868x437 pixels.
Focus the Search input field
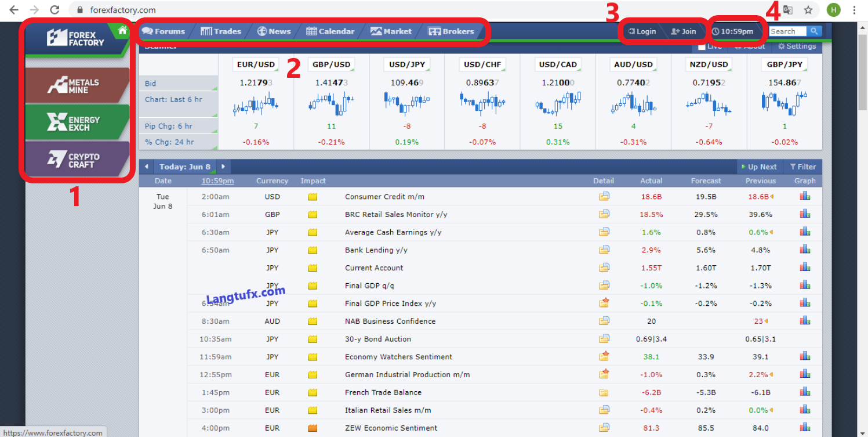point(787,31)
